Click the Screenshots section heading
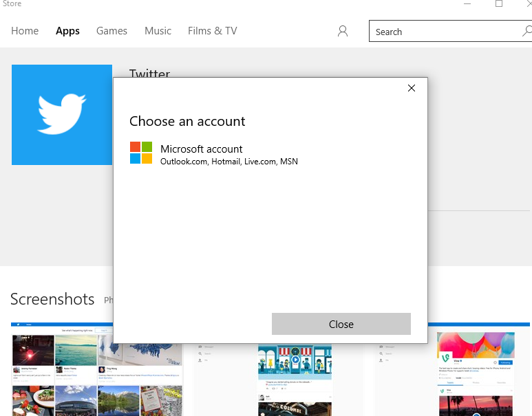 coord(52,299)
